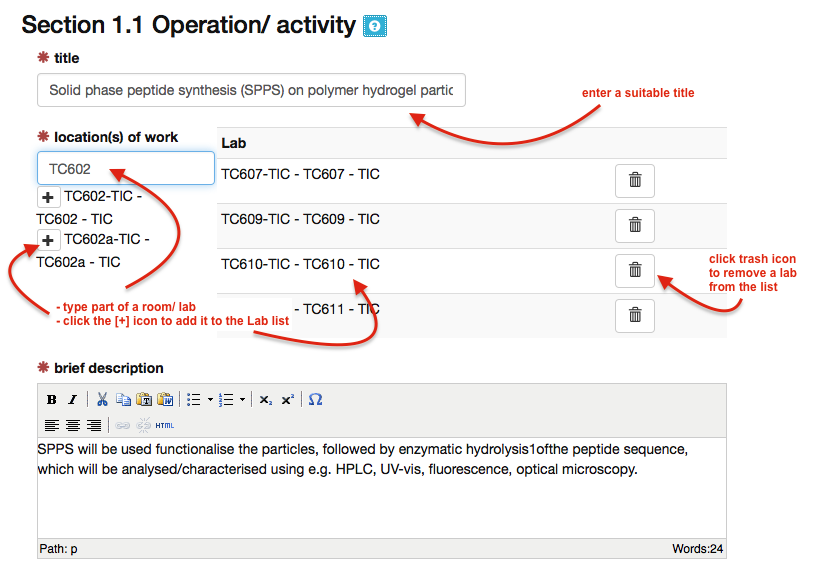Click the copy icon in editor toolbar
This screenshot has height=573, width=817.
click(x=123, y=400)
